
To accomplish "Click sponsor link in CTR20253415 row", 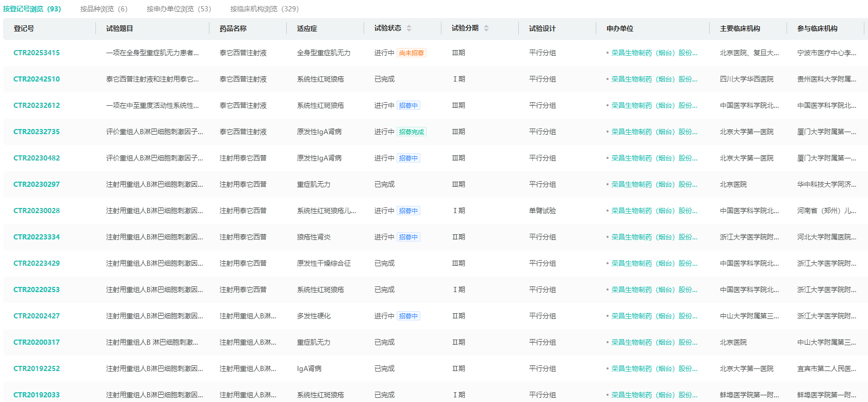I will (654, 53).
